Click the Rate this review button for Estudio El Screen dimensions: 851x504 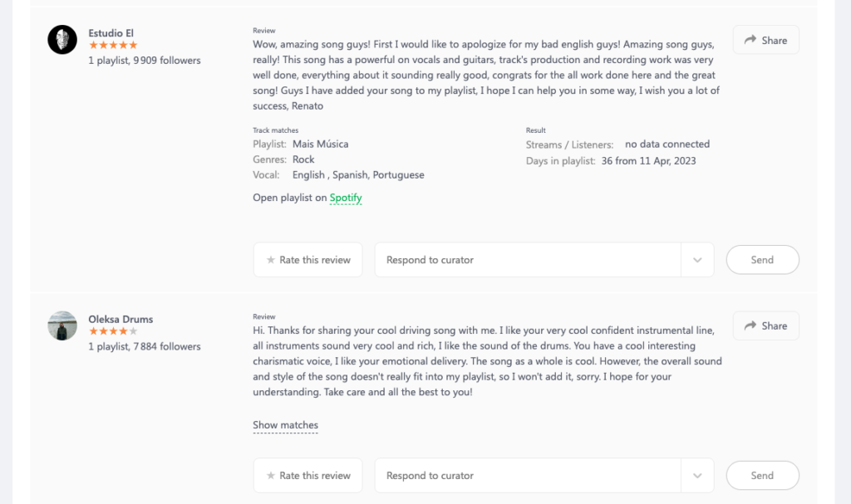pyautogui.click(x=307, y=260)
